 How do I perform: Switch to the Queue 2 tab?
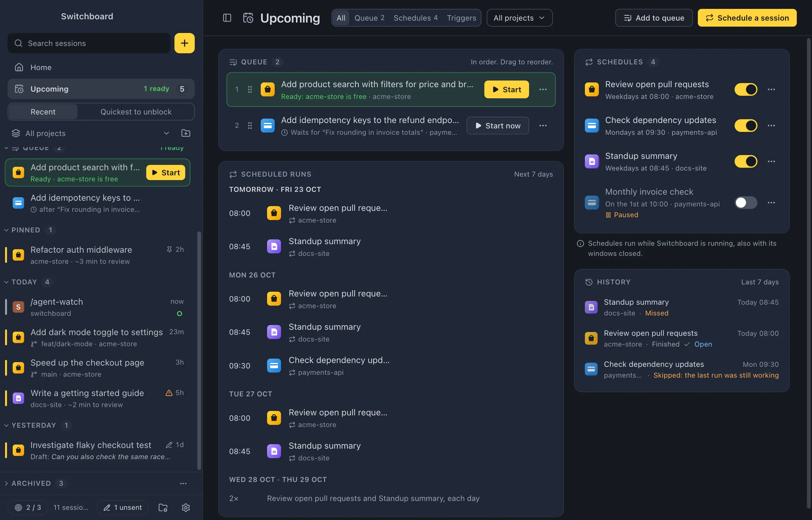369,18
